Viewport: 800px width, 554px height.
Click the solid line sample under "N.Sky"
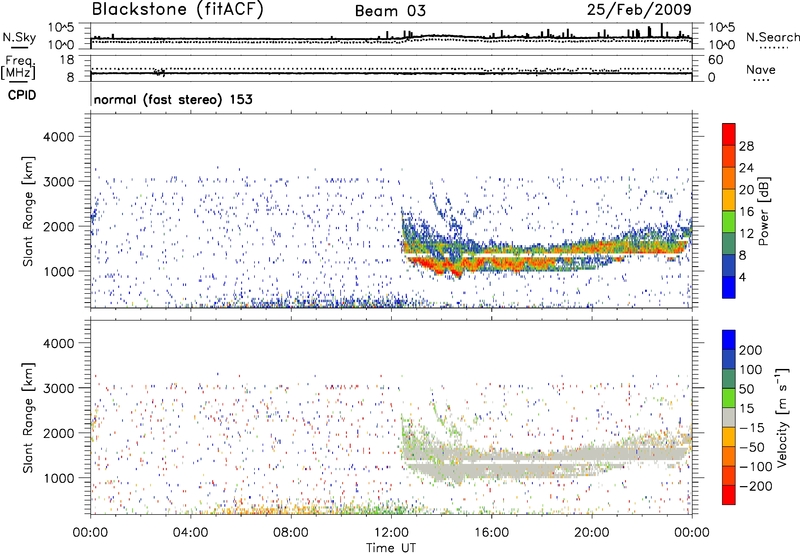(x=19, y=48)
